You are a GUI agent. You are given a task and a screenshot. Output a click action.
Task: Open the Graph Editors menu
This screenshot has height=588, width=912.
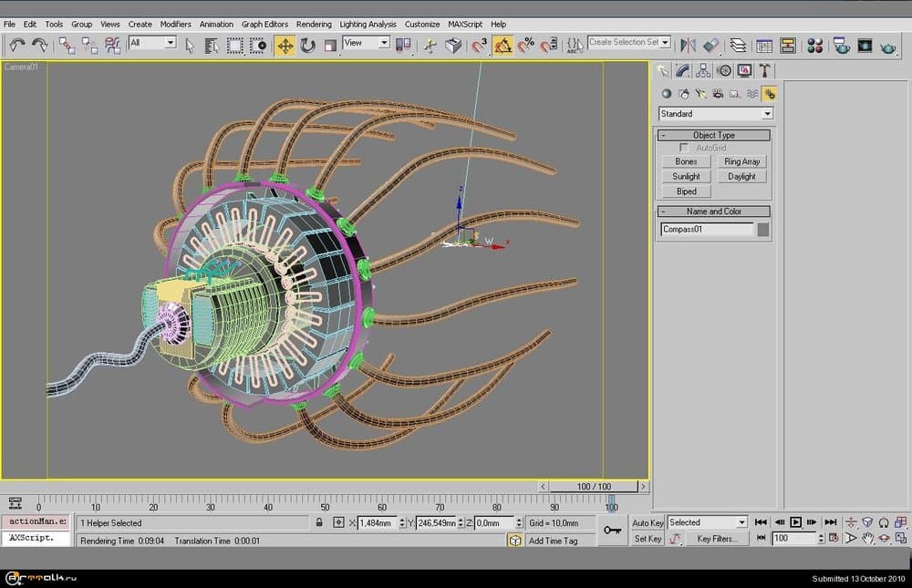[x=264, y=24]
